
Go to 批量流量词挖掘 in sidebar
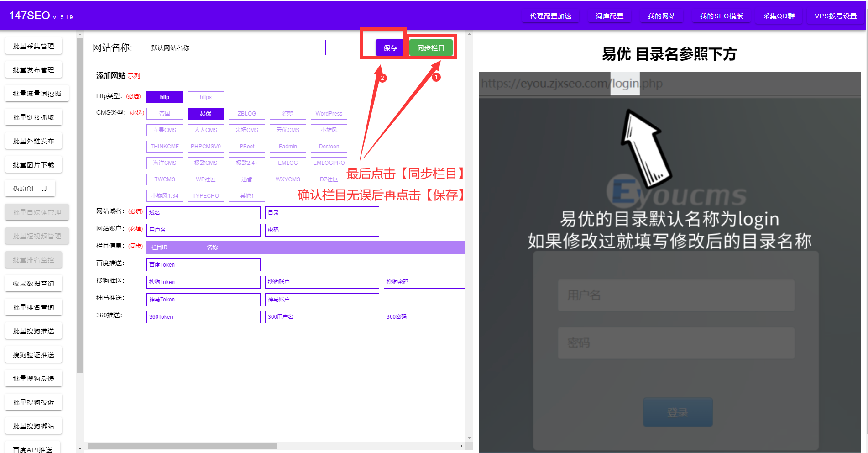37,94
